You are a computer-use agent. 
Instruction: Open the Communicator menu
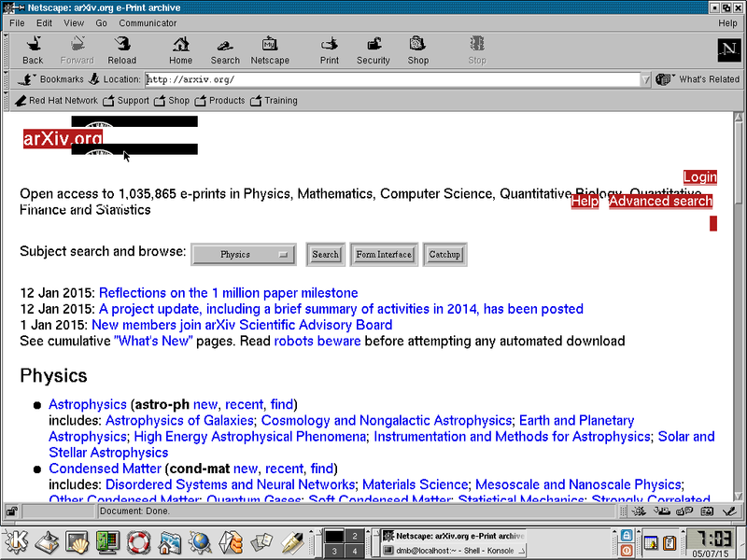(148, 22)
